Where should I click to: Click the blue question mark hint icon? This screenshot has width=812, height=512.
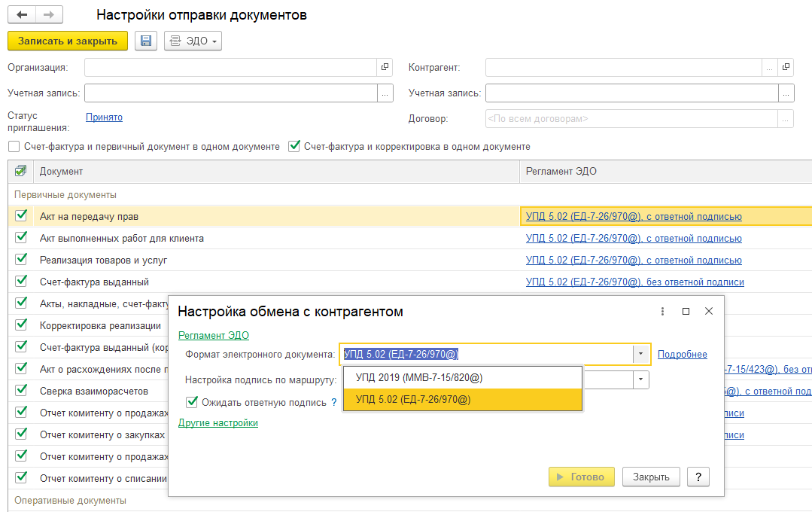pyautogui.click(x=333, y=403)
